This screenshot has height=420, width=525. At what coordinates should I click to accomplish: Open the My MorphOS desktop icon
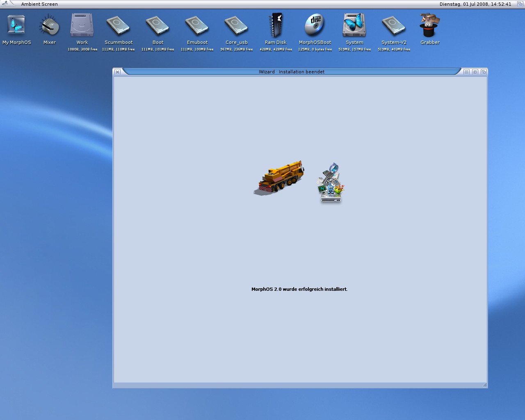(x=16, y=25)
